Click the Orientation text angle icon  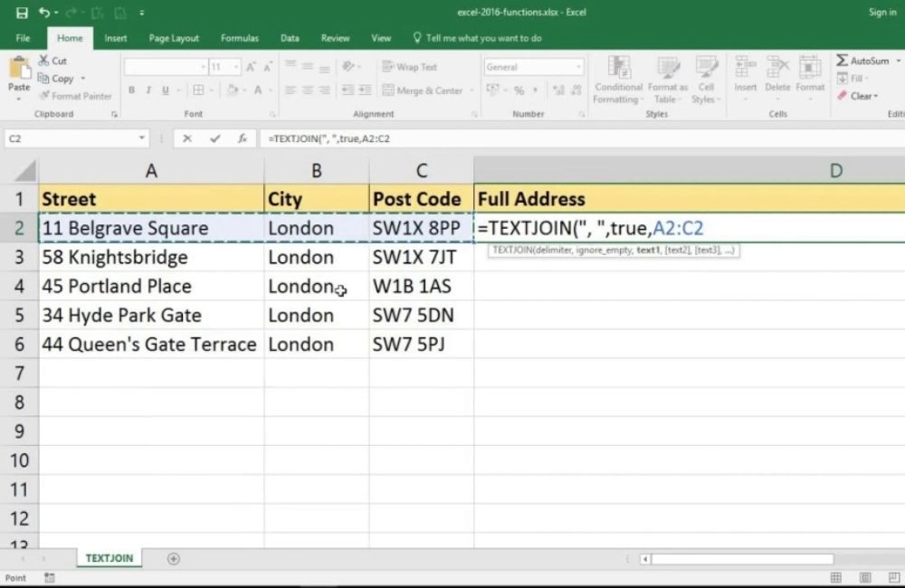348,66
